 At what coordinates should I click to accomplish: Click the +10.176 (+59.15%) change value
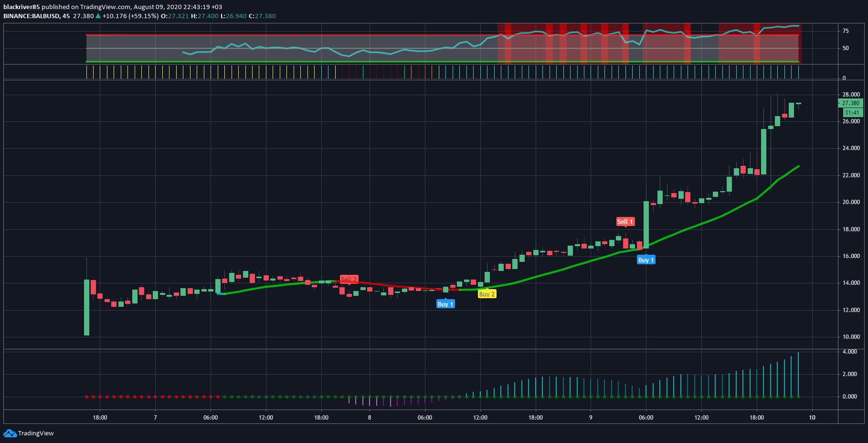[x=130, y=16]
